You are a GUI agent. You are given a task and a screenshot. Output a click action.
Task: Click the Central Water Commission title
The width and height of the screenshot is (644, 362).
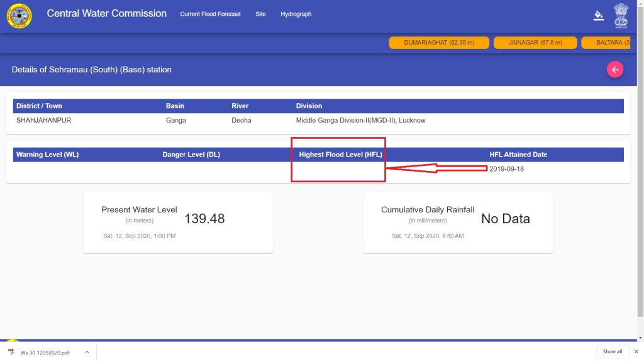[x=107, y=13]
